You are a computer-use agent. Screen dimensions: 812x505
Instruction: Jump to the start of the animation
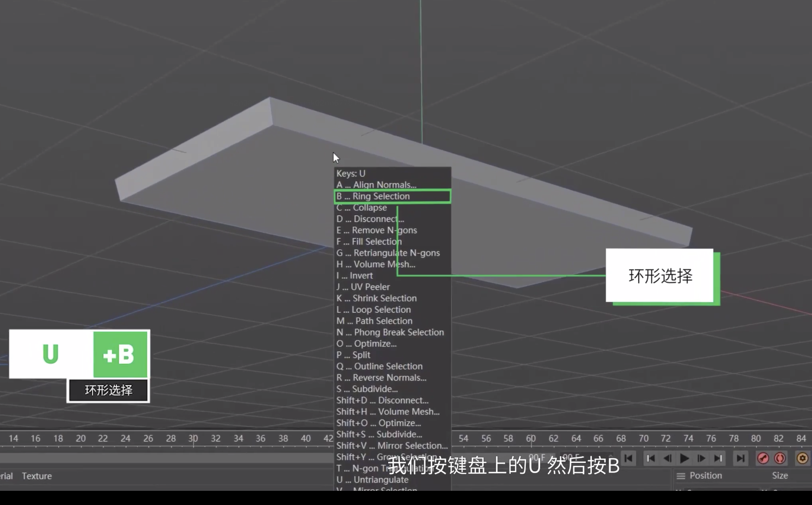[x=628, y=458]
